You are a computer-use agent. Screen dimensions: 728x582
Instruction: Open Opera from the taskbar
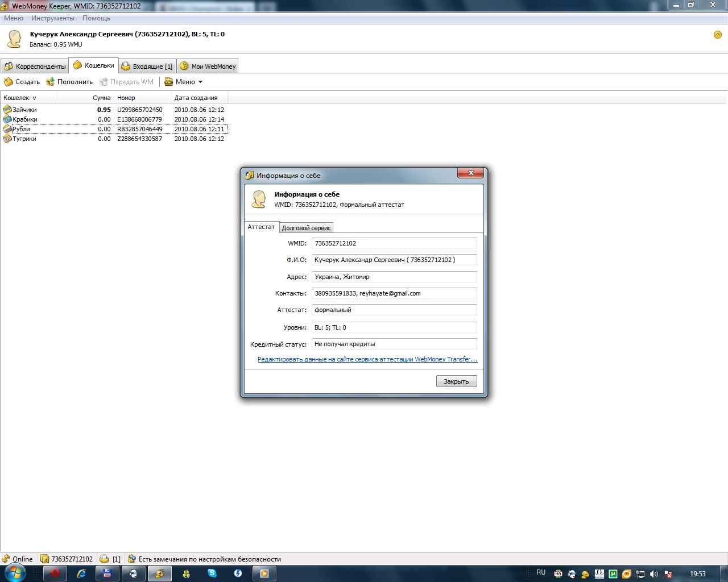(x=55, y=573)
